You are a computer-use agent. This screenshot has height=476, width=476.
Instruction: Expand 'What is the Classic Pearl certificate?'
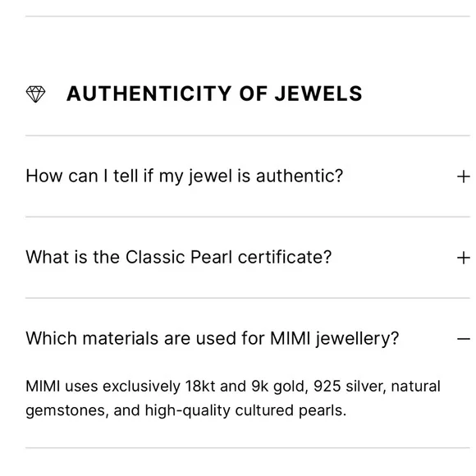(x=248, y=258)
